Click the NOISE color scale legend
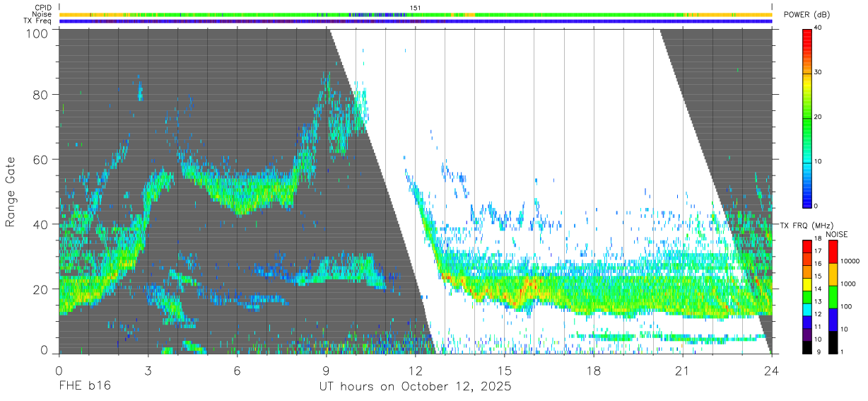868x401 pixels. click(833, 296)
